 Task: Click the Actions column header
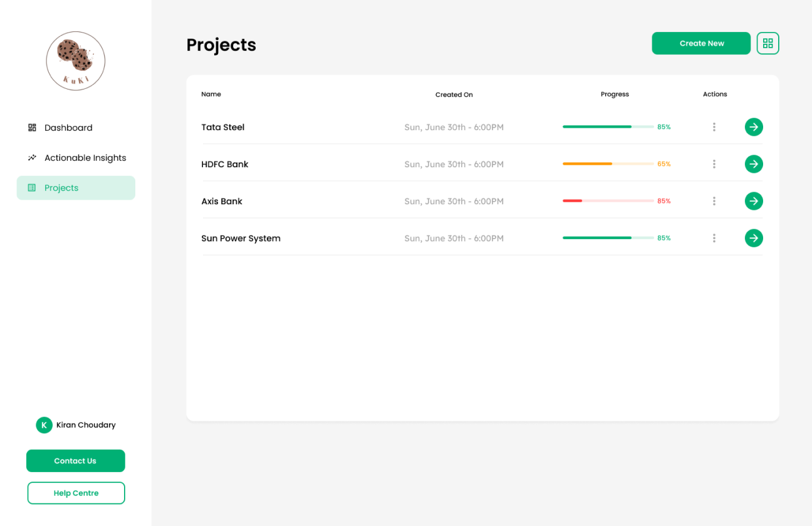tap(715, 94)
